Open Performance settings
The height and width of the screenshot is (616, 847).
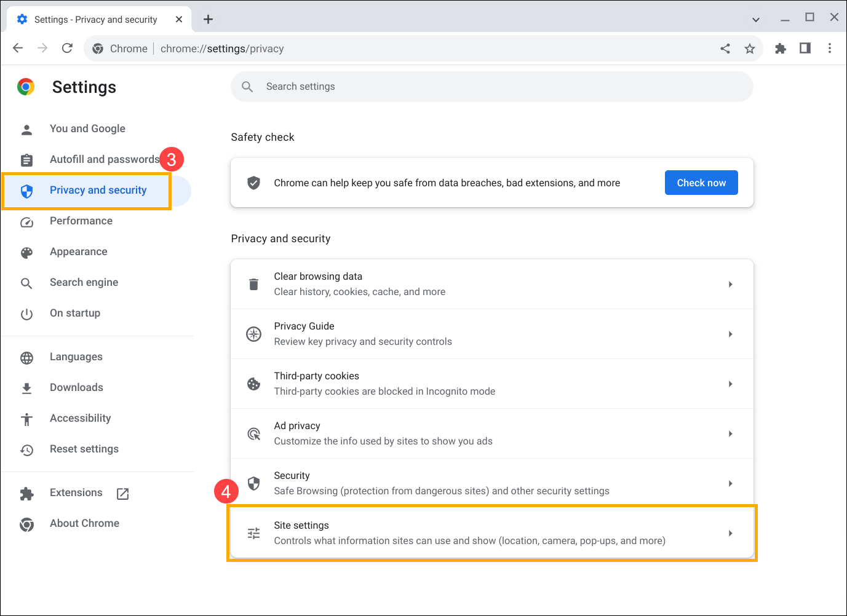81,221
